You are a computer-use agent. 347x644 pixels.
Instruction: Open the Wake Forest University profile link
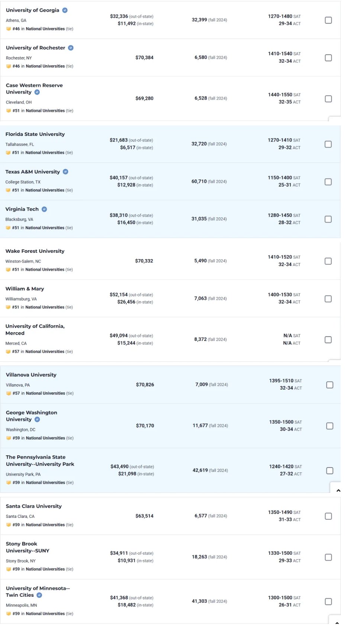[35, 251]
